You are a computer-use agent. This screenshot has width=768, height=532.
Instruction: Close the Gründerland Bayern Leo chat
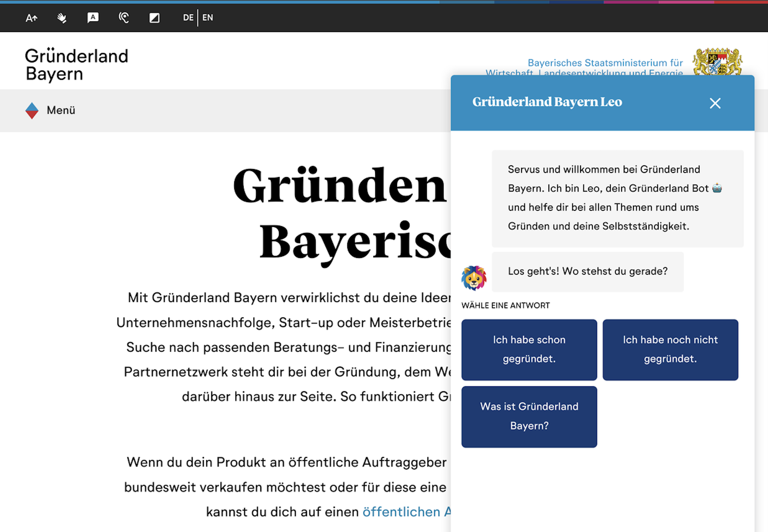tap(715, 103)
